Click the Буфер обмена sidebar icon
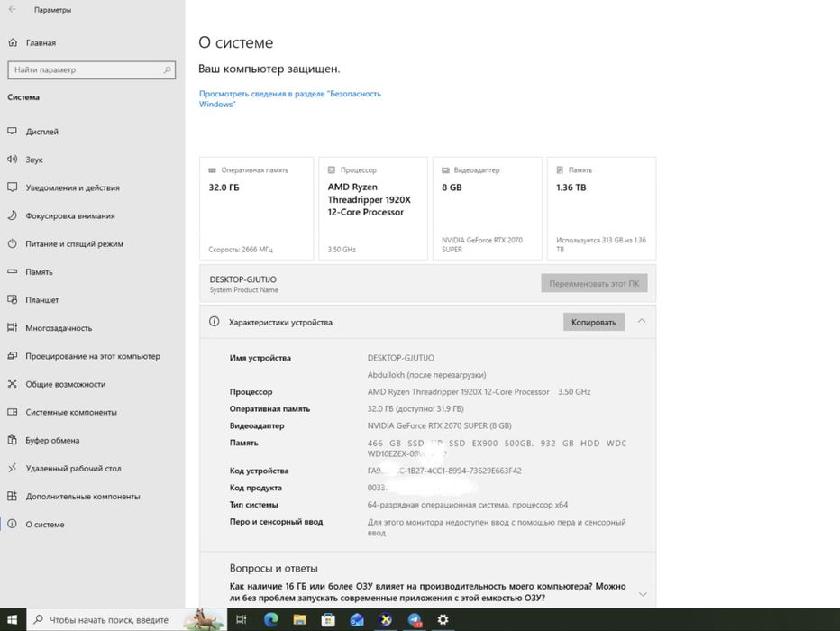Viewport: 840px width, 631px height. coord(13,440)
